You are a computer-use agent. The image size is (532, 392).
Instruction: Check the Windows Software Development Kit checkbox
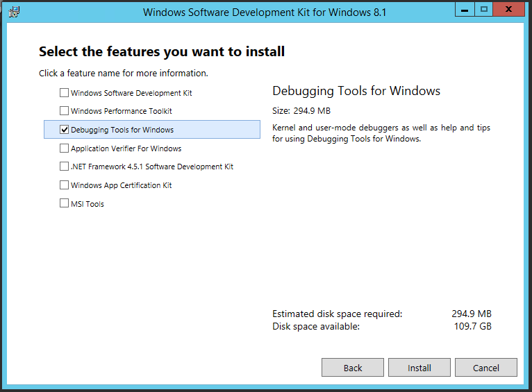64,92
